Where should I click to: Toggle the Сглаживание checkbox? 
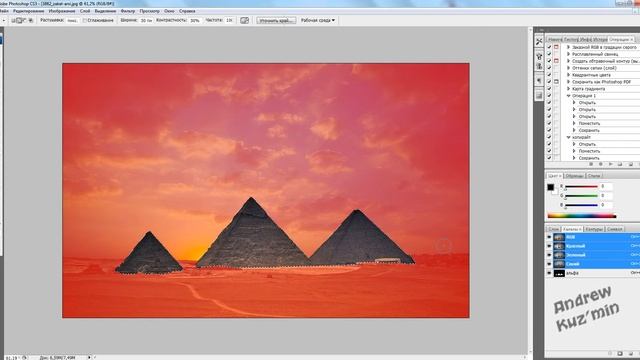(85, 20)
